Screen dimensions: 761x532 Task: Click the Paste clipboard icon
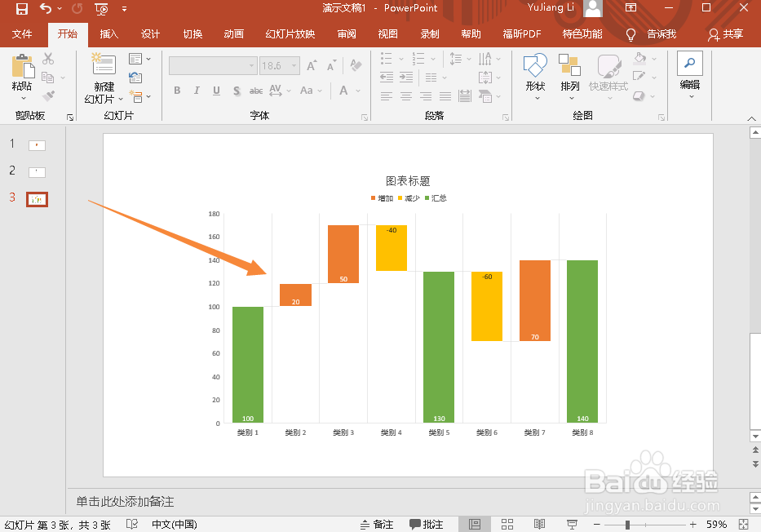23,67
